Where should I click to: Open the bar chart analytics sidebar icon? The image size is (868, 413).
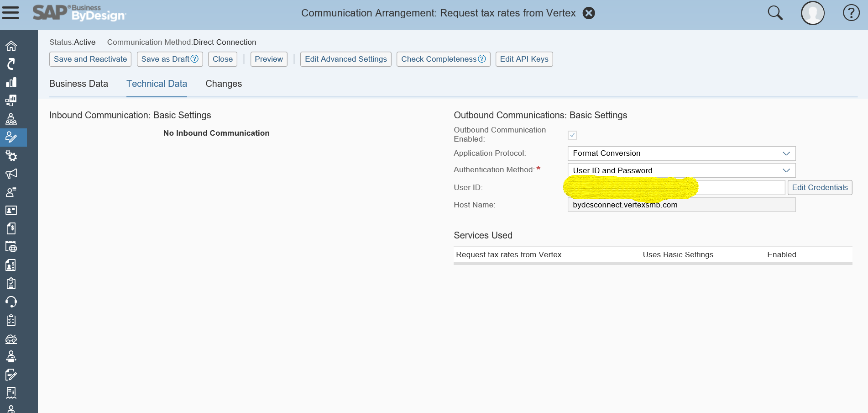[11, 82]
